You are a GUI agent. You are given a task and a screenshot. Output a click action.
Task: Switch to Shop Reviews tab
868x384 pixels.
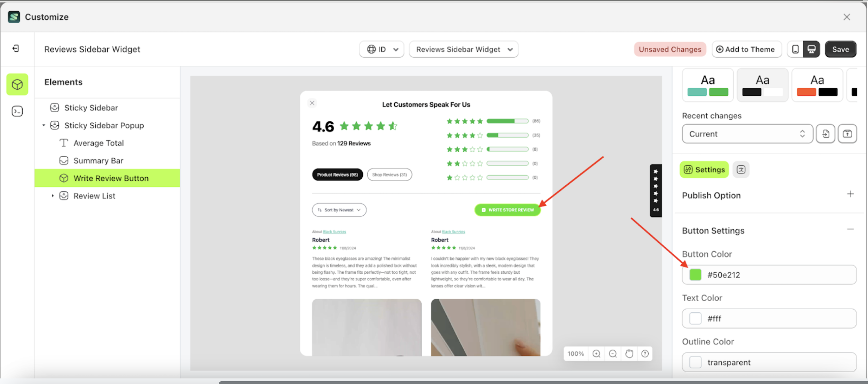389,175
